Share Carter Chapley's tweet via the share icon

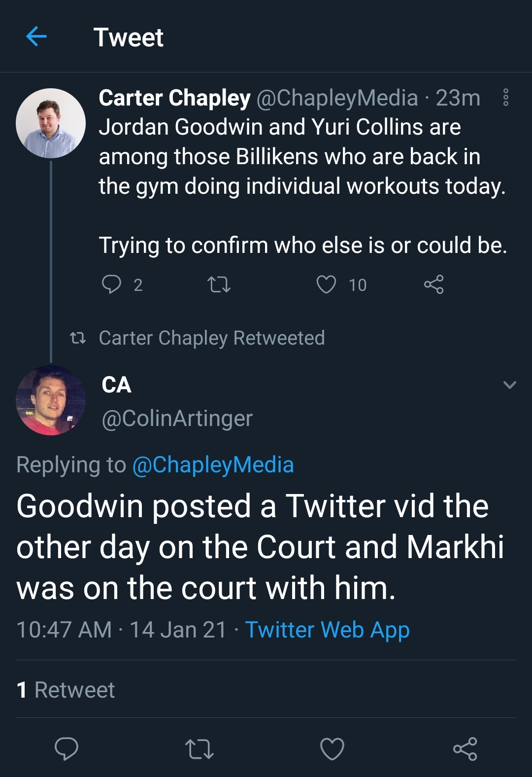[433, 284]
